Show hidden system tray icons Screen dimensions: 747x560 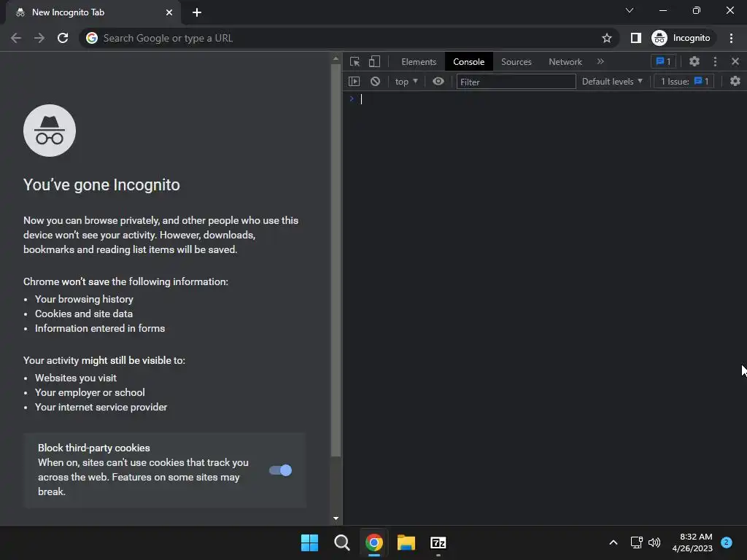pos(613,542)
